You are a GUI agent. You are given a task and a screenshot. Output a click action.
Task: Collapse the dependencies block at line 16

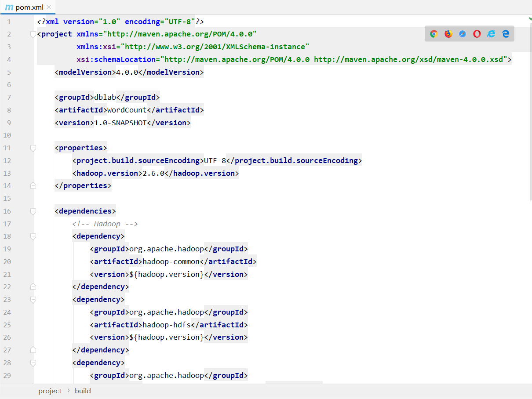(33, 211)
